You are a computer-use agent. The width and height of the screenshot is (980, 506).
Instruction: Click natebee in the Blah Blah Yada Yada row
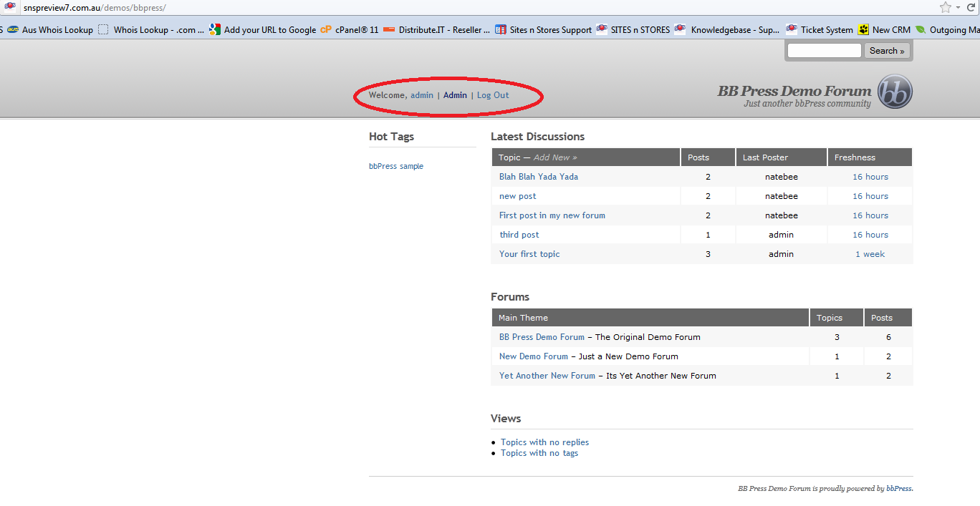[x=781, y=177]
